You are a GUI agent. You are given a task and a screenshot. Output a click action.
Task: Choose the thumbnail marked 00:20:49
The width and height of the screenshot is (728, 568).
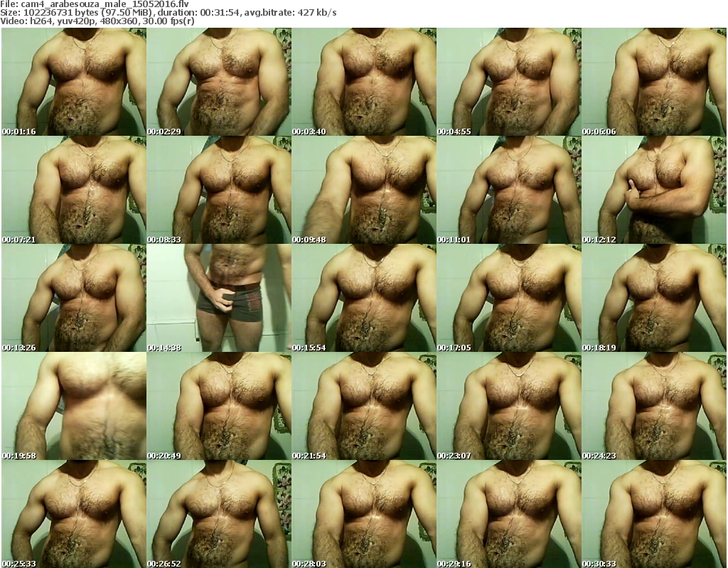tap(219, 407)
